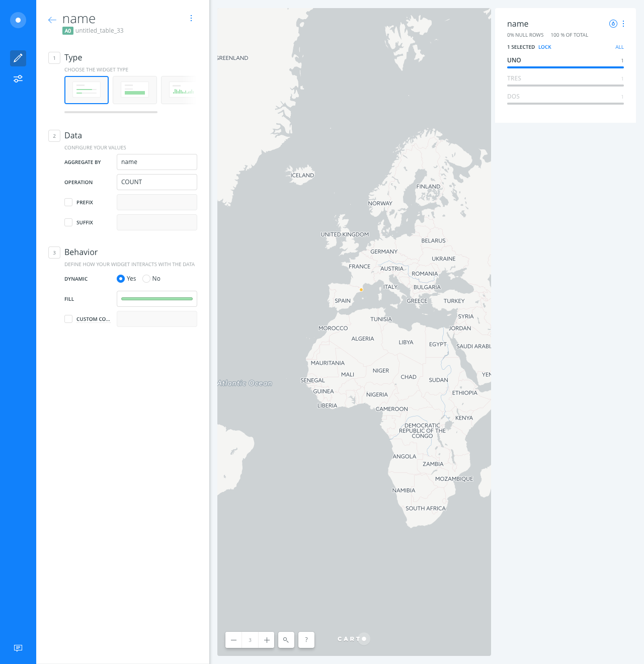Select the UNO category row
This screenshot has height=664, width=644.
(566, 62)
